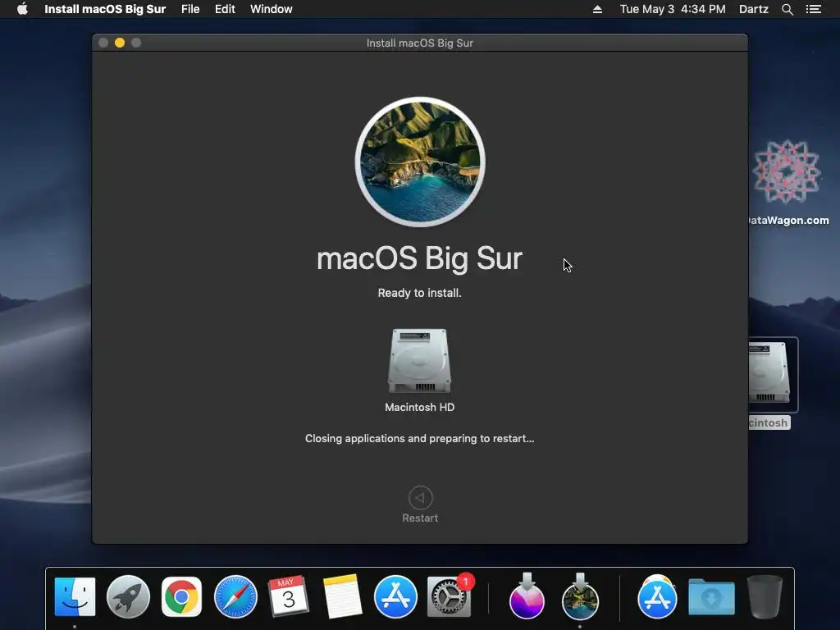Open the Downloads folder in Dock
This screenshot has height=630, width=840.
711,596
